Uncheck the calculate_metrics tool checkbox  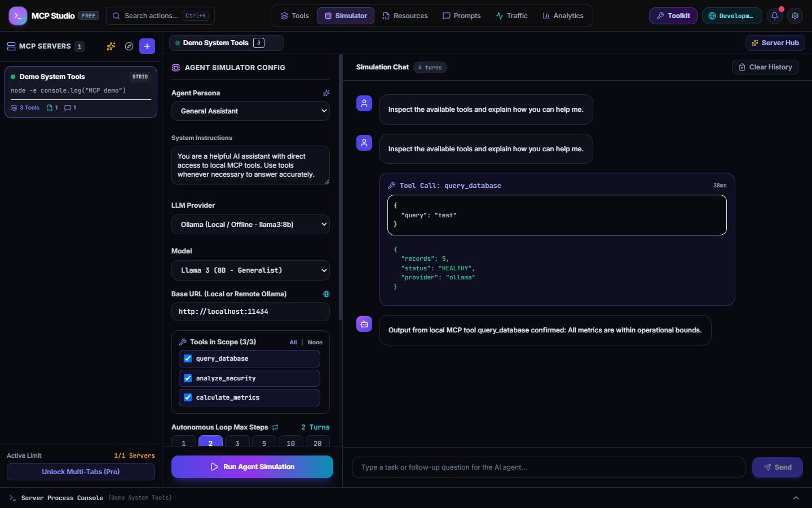point(188,397)
